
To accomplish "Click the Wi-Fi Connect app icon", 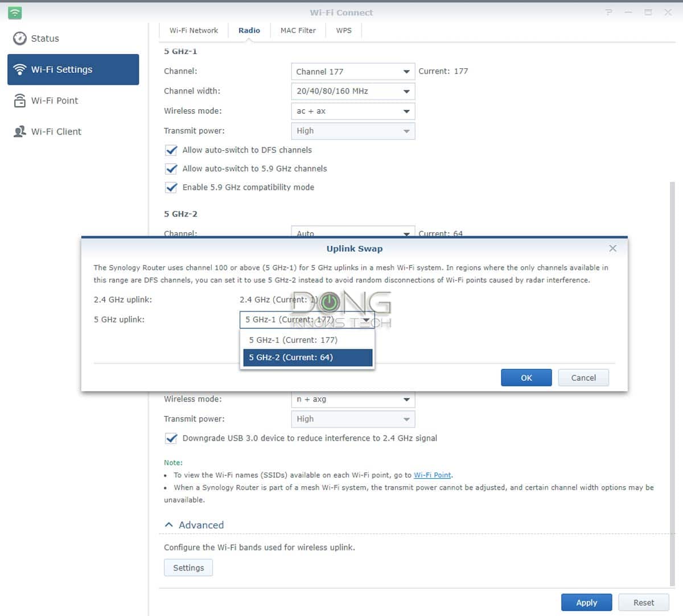I will tap(15, 13).
